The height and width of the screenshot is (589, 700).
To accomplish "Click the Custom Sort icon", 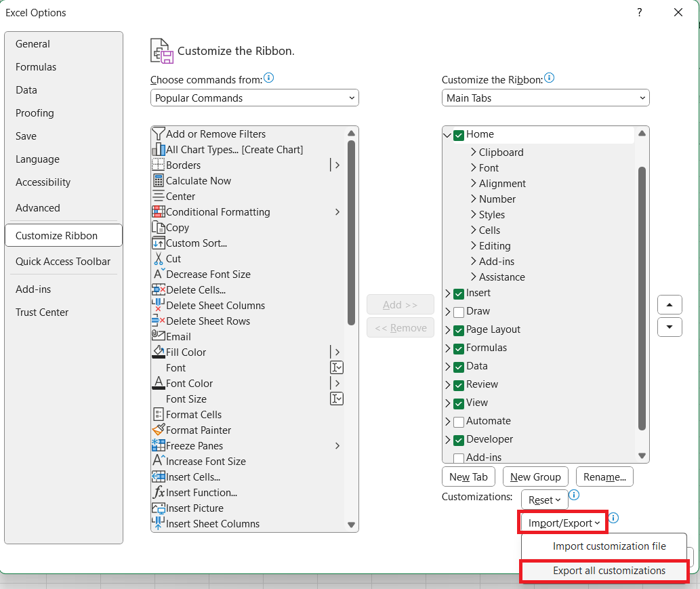I will point(159,243).
